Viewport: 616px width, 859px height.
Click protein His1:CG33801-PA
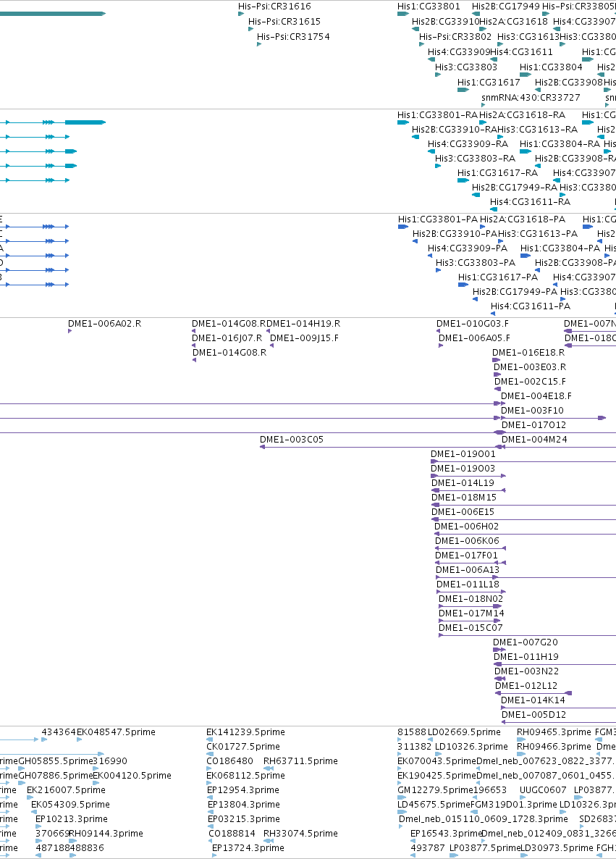click(438, 219)
